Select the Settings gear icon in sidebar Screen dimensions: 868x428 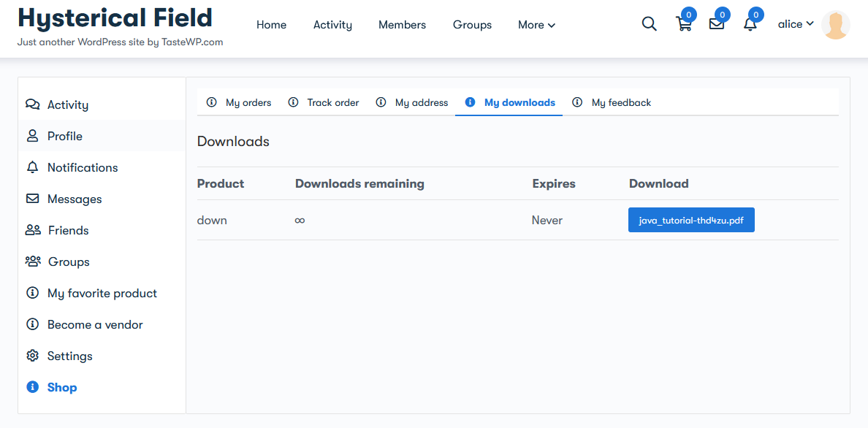click(33, 356)
